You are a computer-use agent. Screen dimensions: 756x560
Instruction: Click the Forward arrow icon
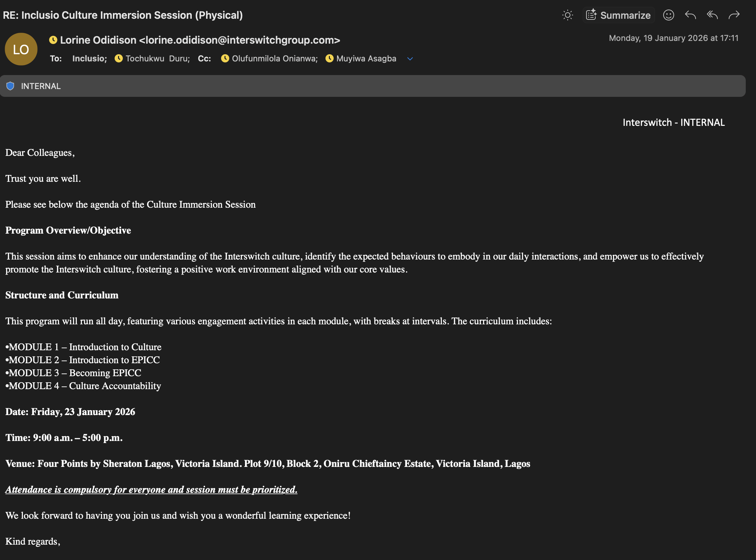[734, 15]
